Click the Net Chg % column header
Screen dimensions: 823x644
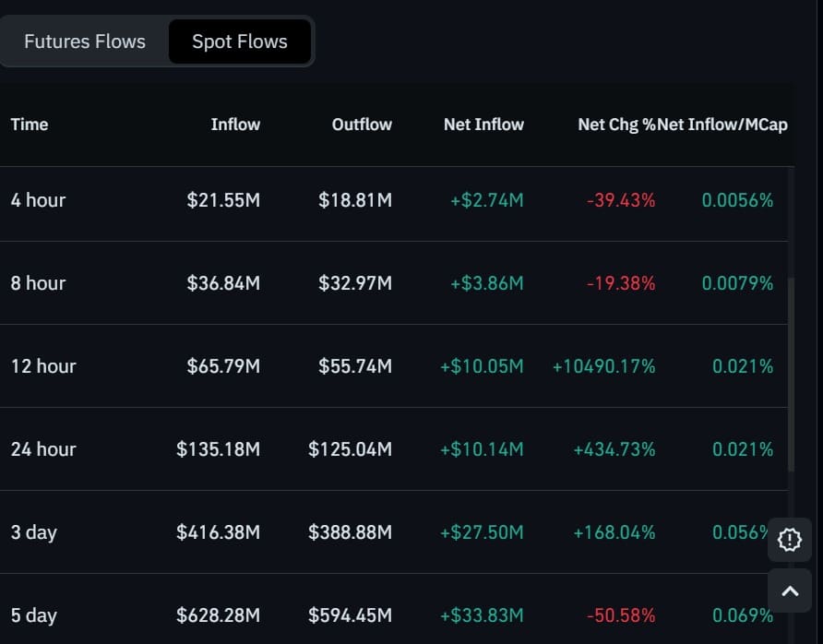point(616,125)
